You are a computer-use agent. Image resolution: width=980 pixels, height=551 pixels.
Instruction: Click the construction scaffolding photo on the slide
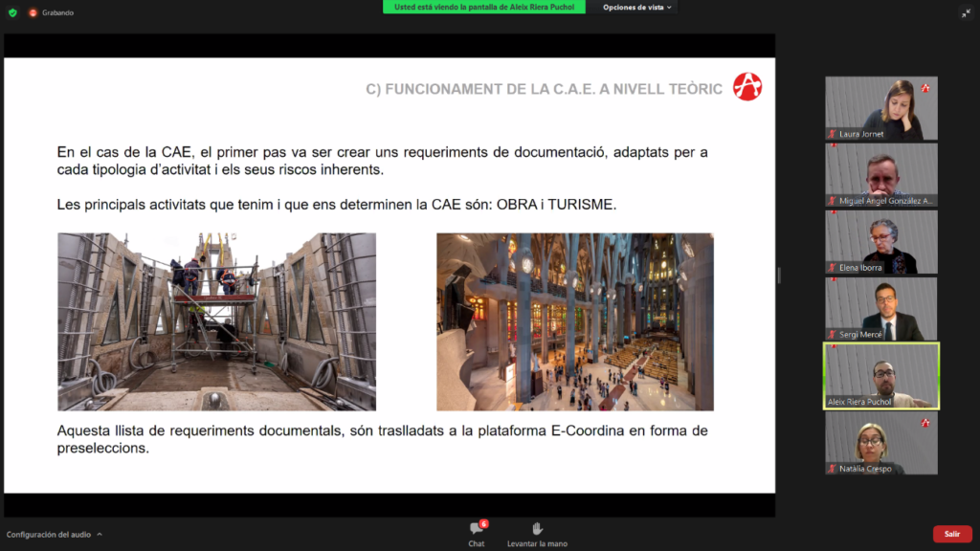[217, 321]
